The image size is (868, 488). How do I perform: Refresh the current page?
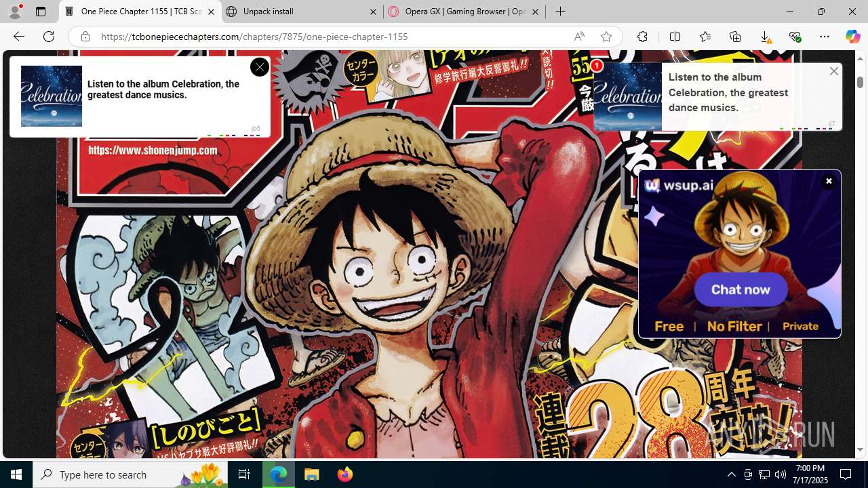click(x=49, y=37)
